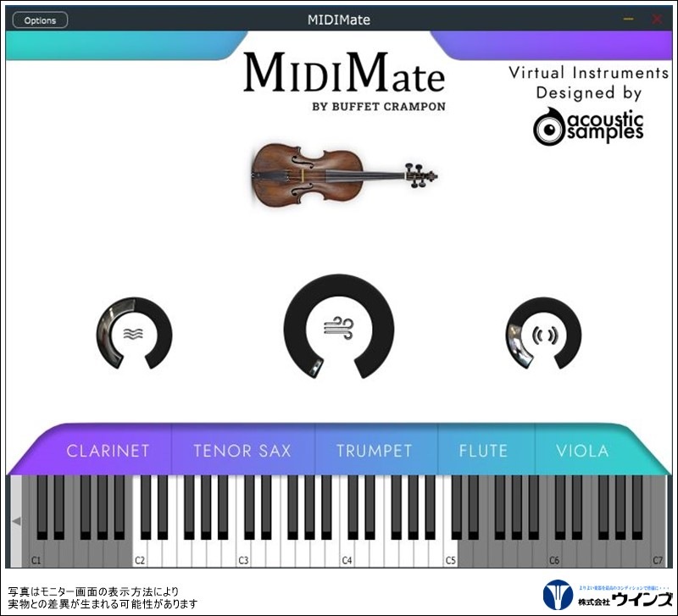
Task: Click the "BY BUFFET CRAMPON" text
Action: tap(379, 107)
